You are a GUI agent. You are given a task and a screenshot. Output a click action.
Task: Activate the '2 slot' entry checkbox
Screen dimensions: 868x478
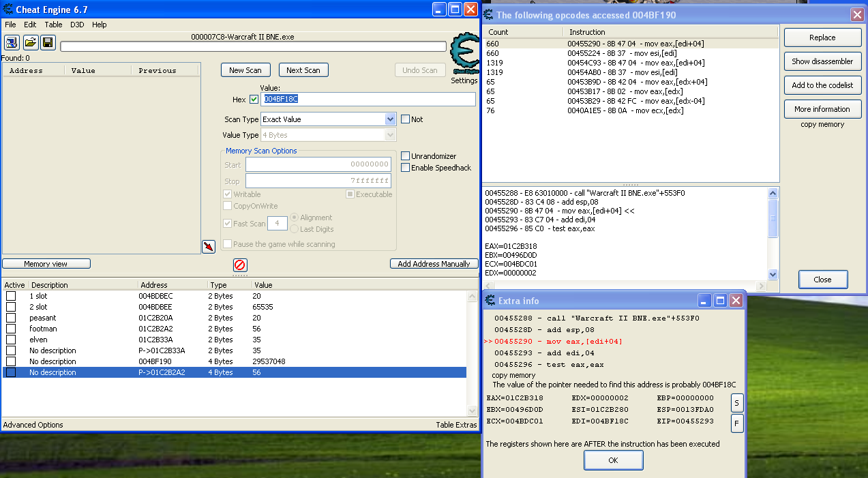(11, 307)
